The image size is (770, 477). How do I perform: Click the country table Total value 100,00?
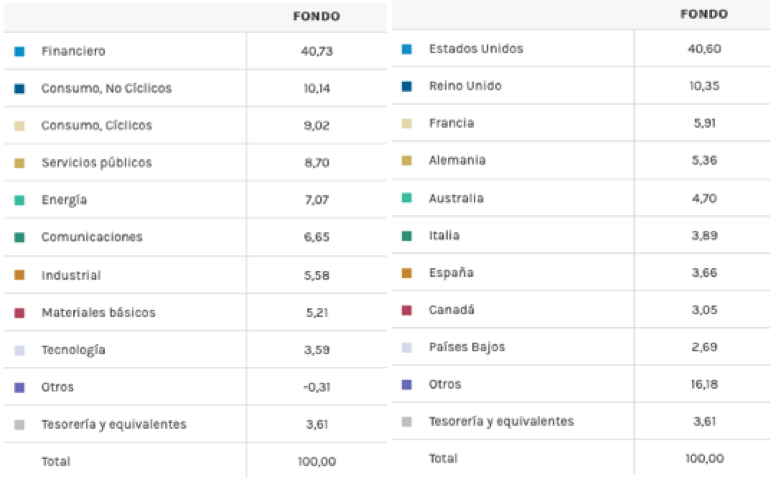pos(705,458)
